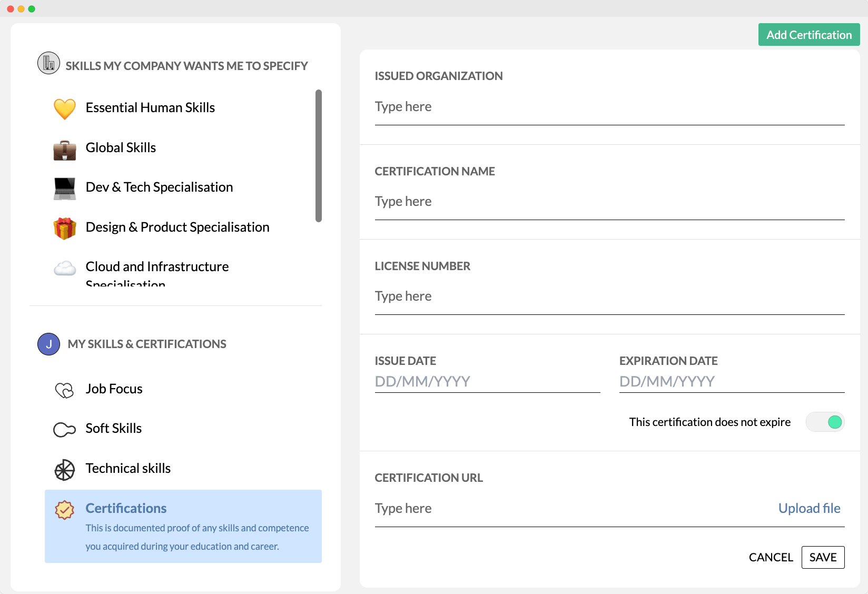Click the briefcase Global Skills icon
This screenshot has width=868, height=594.
pos(65,150)
